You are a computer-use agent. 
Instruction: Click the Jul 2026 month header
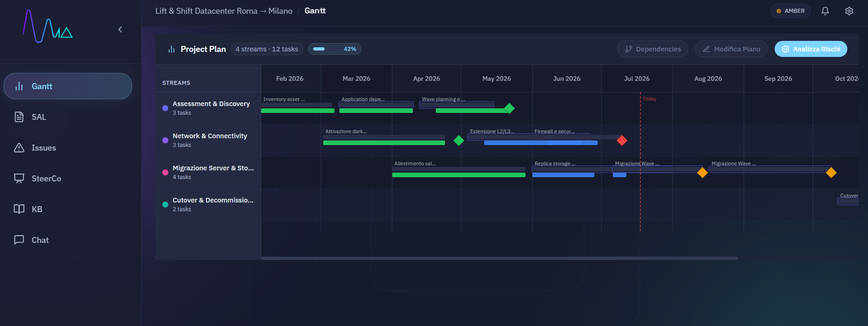click(x=637, y=79)
